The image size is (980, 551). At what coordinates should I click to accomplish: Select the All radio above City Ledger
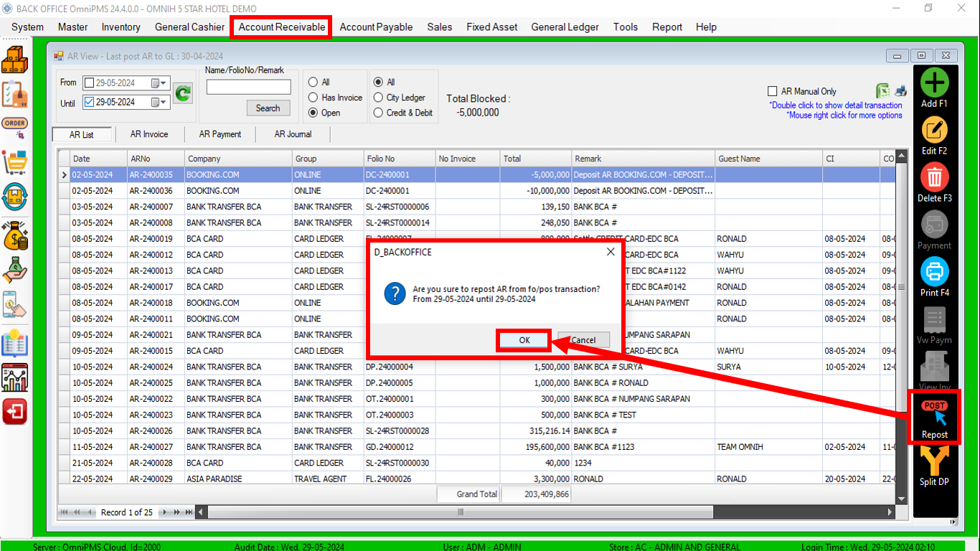[x=378, y=82]
